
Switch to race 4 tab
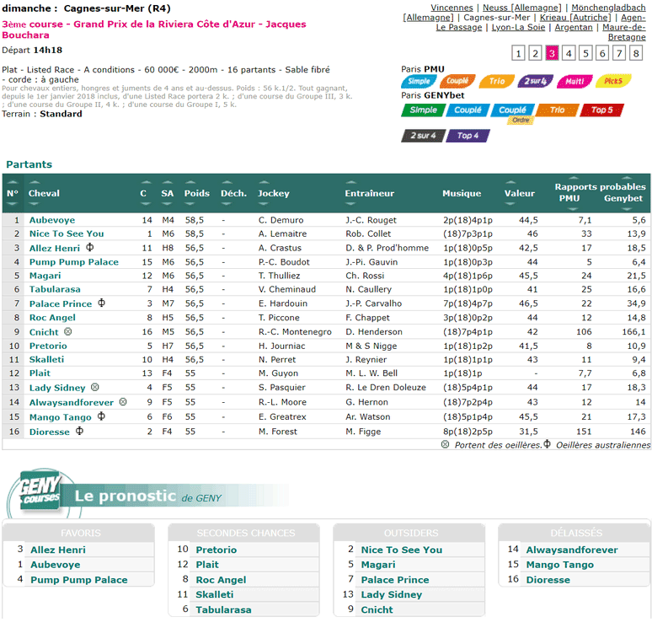coord(569,53)
